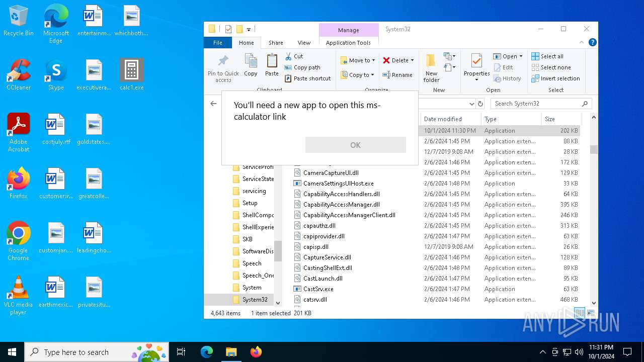
Task: Select the Google Chrome desktop icon
Action: pyautogui.click(x=18, y=241)
